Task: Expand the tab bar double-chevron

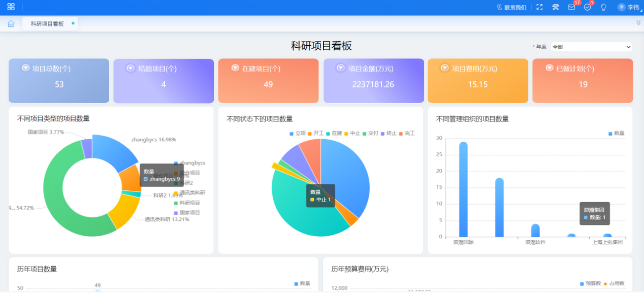Action: pyautogui.click(x=638, y=23)
